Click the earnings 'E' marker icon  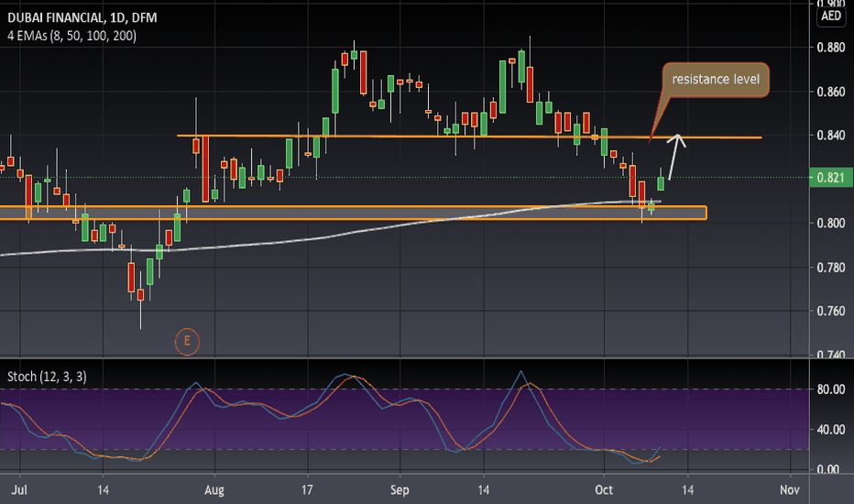[187, 342]
